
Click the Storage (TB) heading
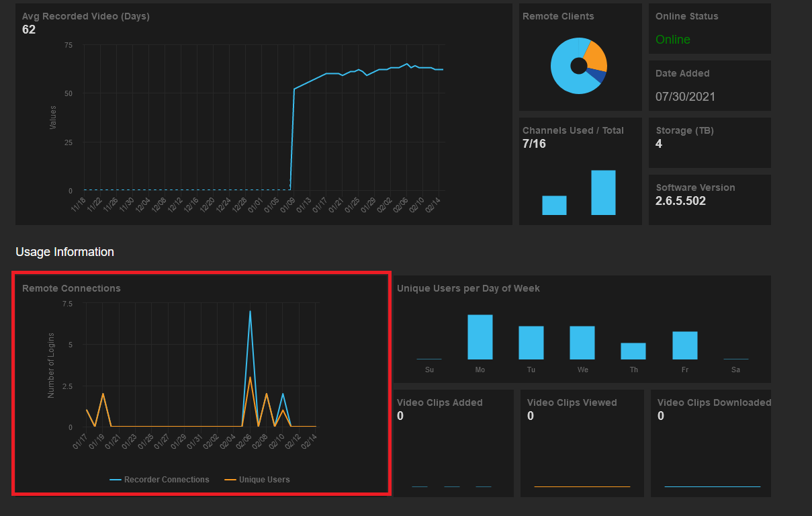(683, 130)
